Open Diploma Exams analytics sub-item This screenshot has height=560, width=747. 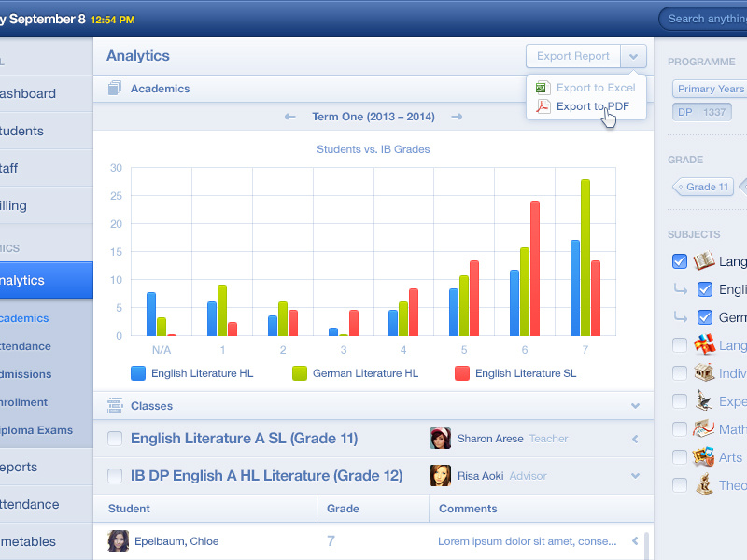coord(46,430)
